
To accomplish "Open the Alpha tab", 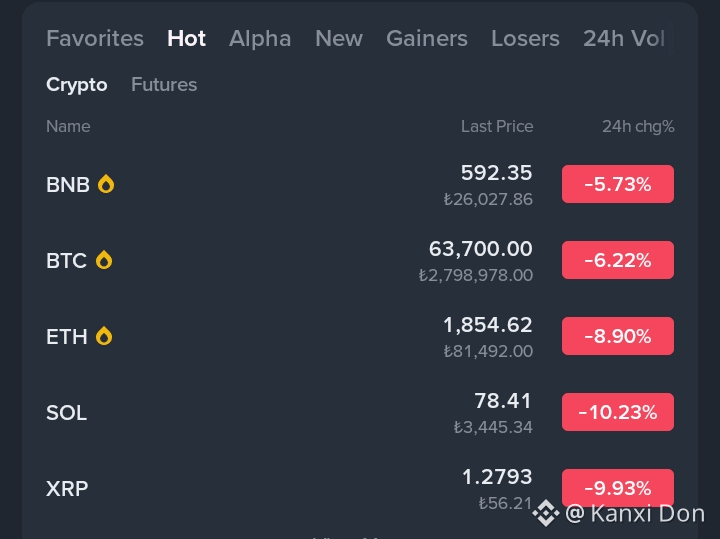I will click(260, 38).
